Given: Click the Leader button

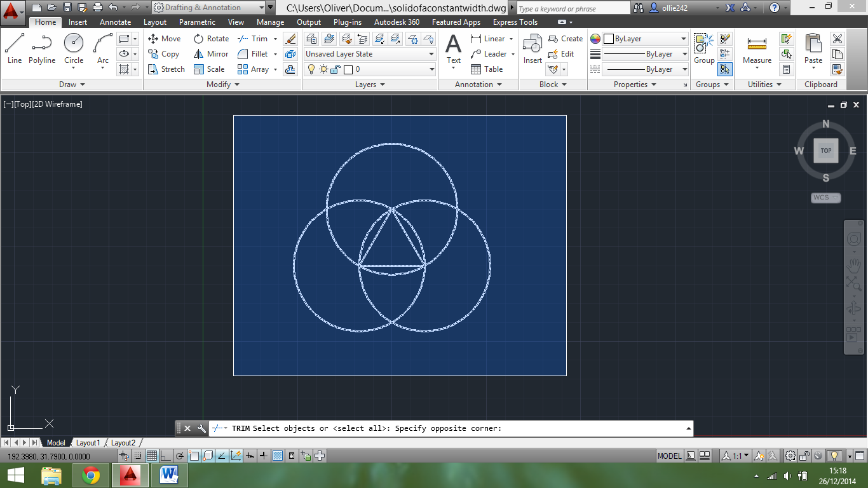Looking at the screenshot, I should pos(489,54).
